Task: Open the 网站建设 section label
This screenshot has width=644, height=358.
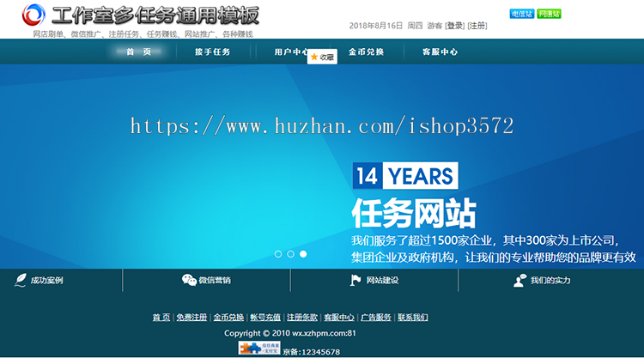Action: [x=382, y=281]
